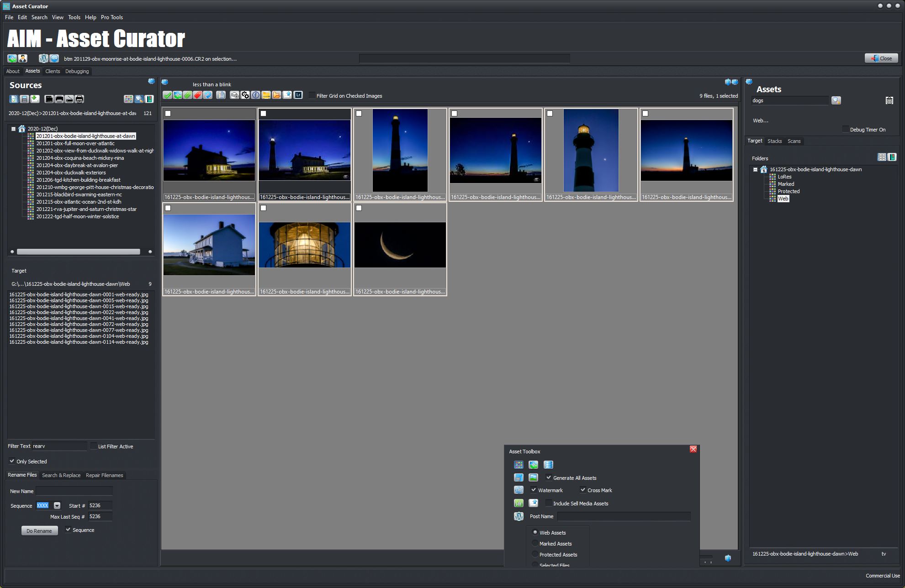This screenshot has height=588, width=905.
Task: Click the red tag toolbar icon
Action: (x=197, y=95)
